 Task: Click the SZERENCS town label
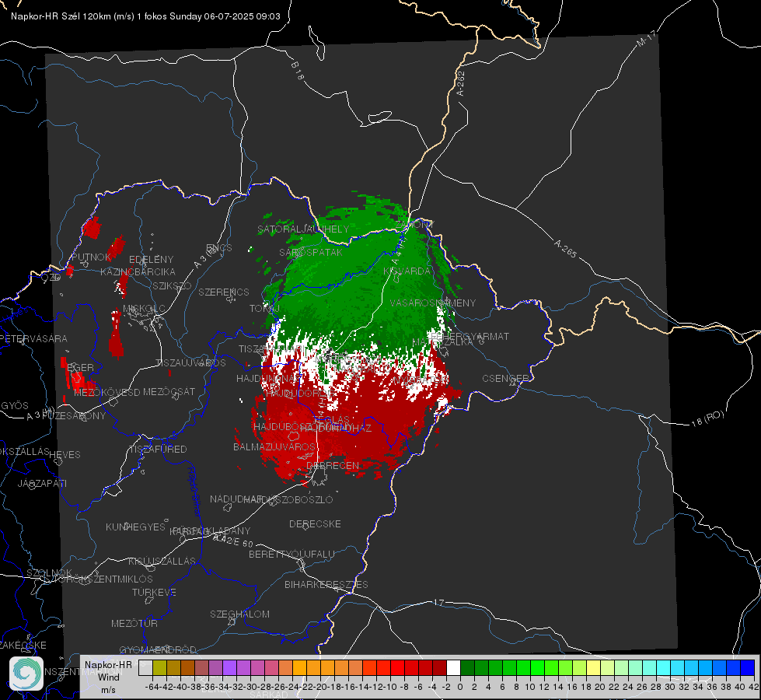point(224,292)
